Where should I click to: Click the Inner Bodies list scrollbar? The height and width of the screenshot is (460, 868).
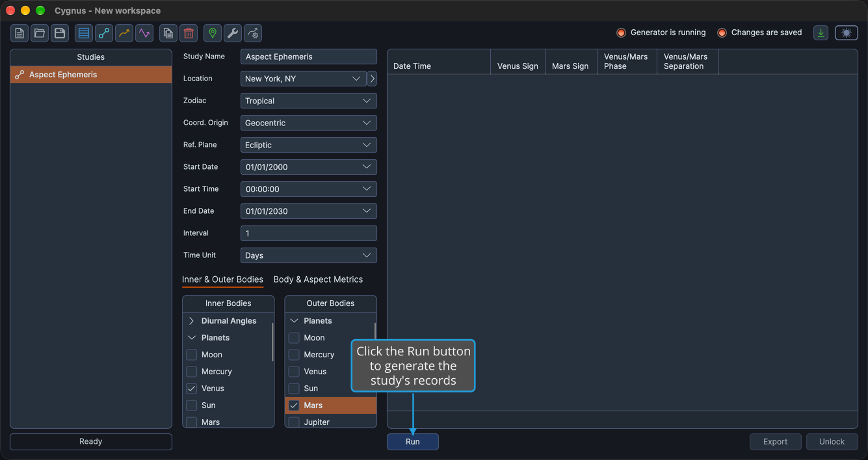tap(272, 342)
